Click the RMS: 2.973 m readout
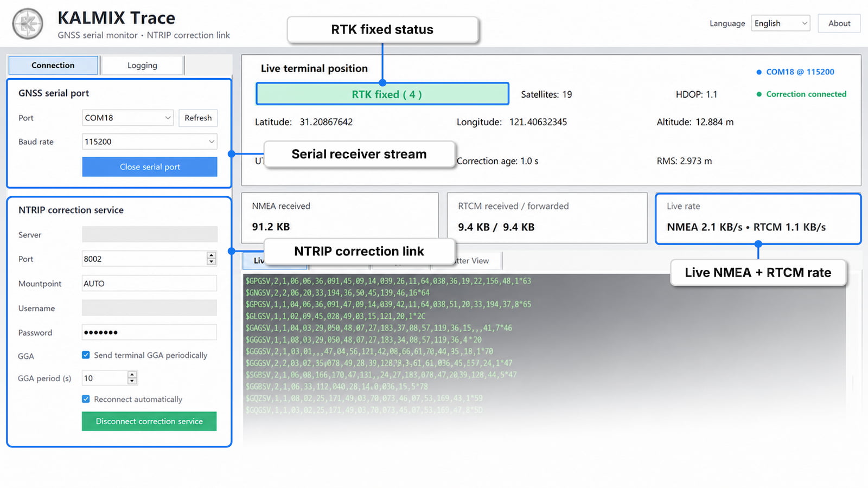 [x=684, y=161]
